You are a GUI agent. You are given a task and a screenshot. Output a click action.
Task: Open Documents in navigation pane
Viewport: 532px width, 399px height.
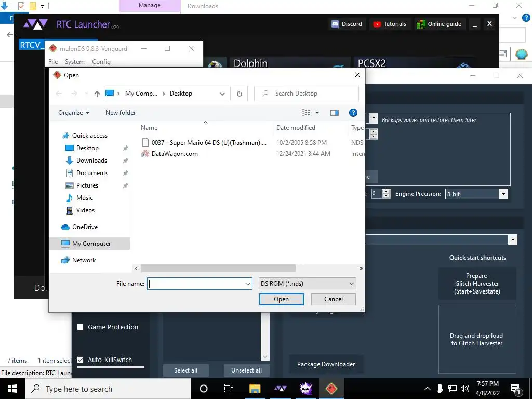click(x=92, y=173)
